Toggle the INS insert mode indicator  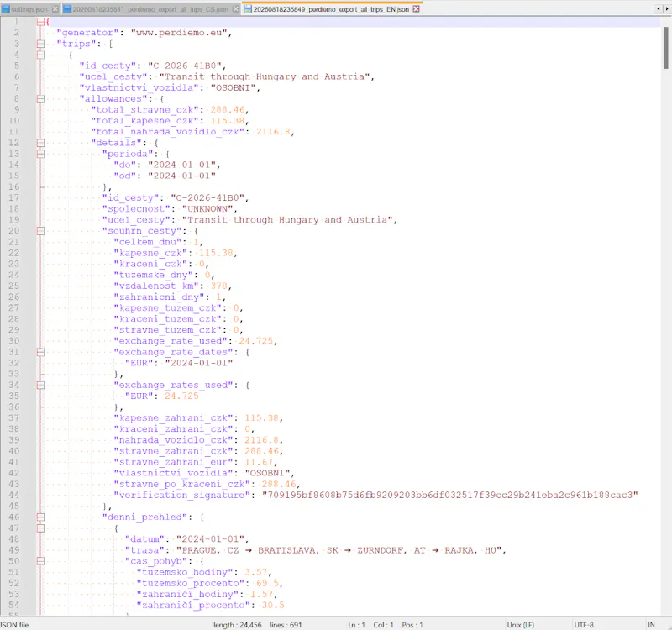pos(652,625)
